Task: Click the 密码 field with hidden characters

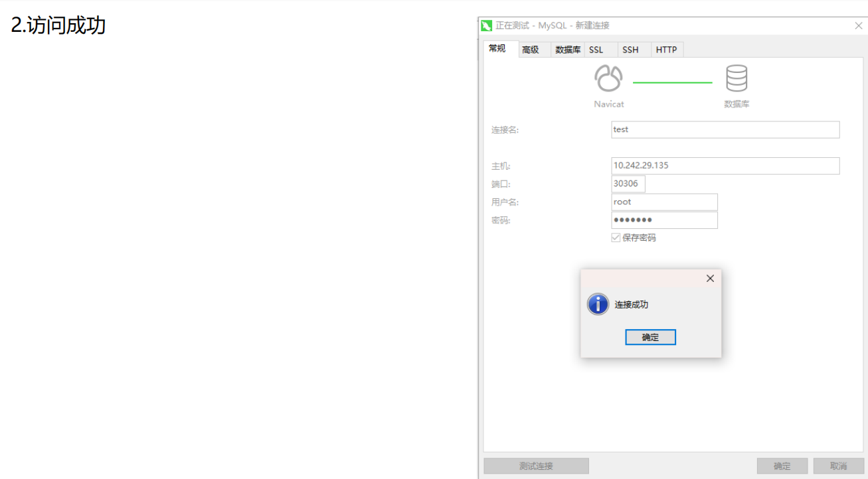Action: point(664,220)
